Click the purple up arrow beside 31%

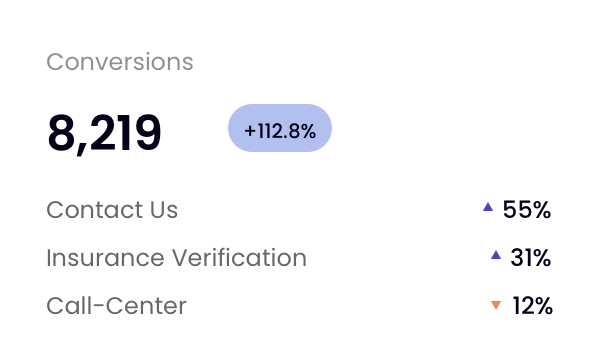click(x=496, y=255)
